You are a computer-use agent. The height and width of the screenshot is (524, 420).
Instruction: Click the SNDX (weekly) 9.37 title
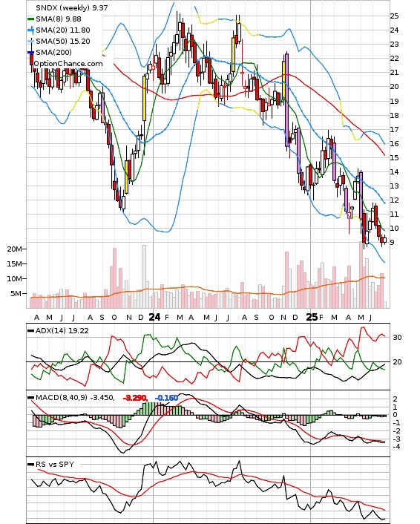[x=72, y=7]
